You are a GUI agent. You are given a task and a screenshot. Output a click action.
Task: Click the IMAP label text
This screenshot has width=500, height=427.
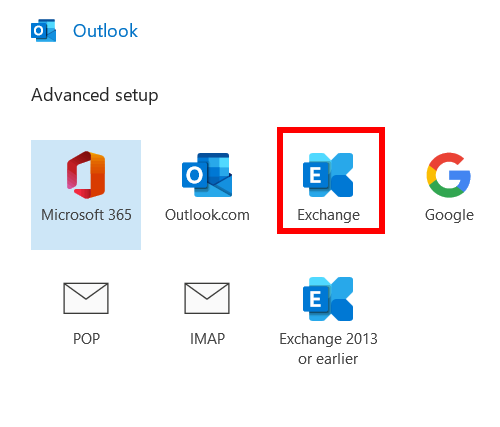click(207, 339)
